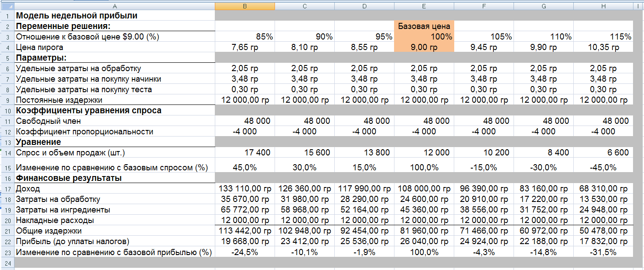Click "Удельные затраты на покупку начинки" label
Screen dimensions: 644x270
click(88, 79)
